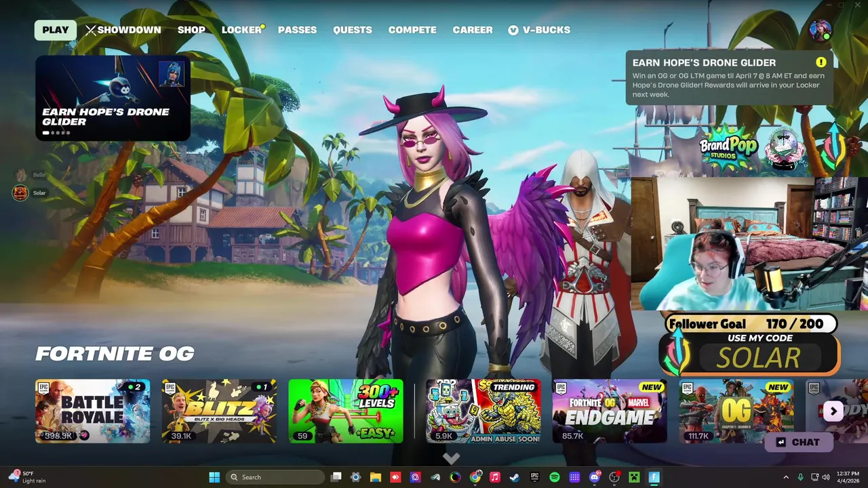
Task: Click the Fortnite taskbar icon
Action: pyautogui.click(x=654, y=477)
